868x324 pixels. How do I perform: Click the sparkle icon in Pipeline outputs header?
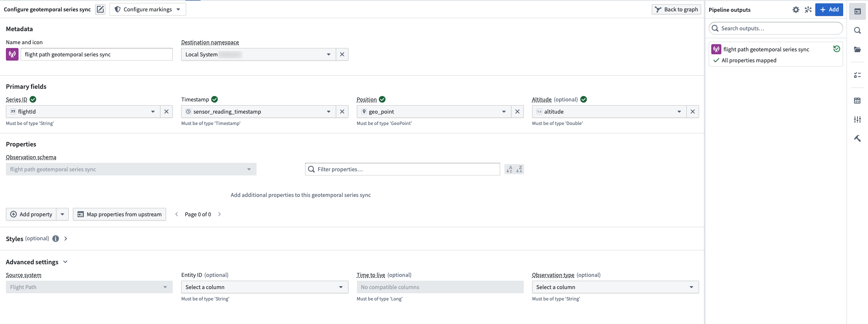click(808, 10)
